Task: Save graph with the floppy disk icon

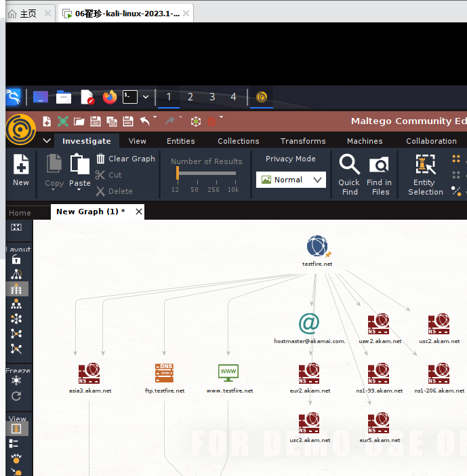Action: (96, 122)
